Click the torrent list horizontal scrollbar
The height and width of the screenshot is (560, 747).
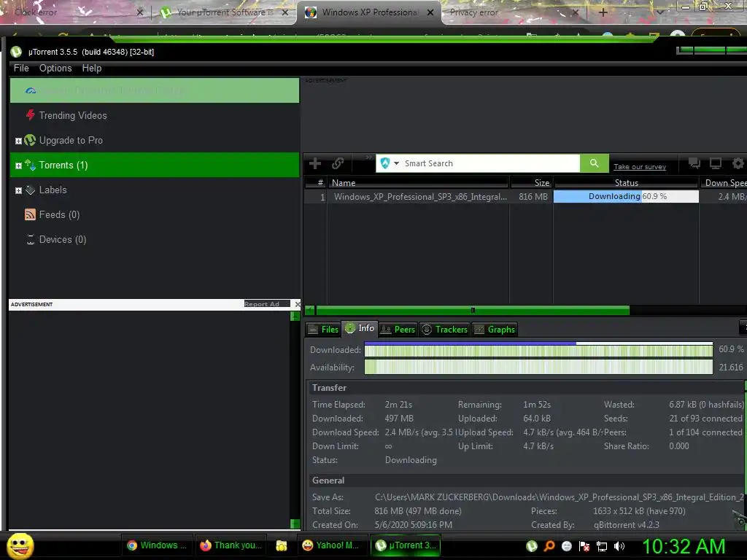(x=473, y=311)
